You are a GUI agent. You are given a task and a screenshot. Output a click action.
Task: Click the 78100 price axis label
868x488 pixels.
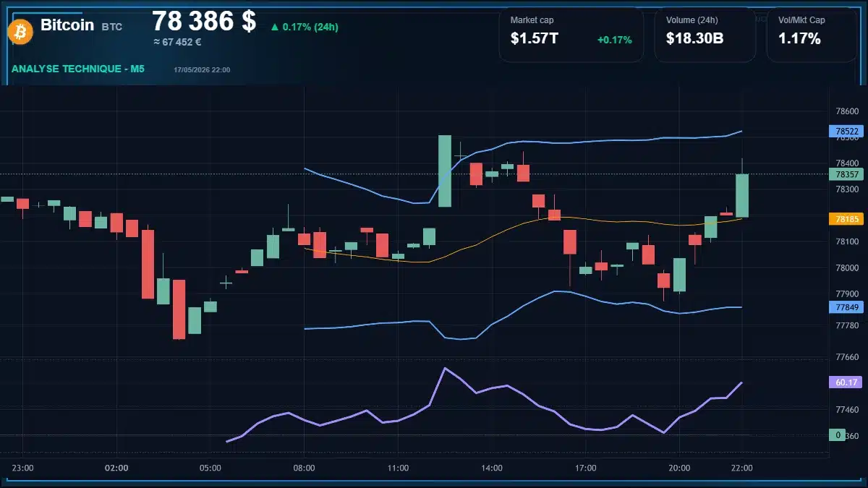846,241
